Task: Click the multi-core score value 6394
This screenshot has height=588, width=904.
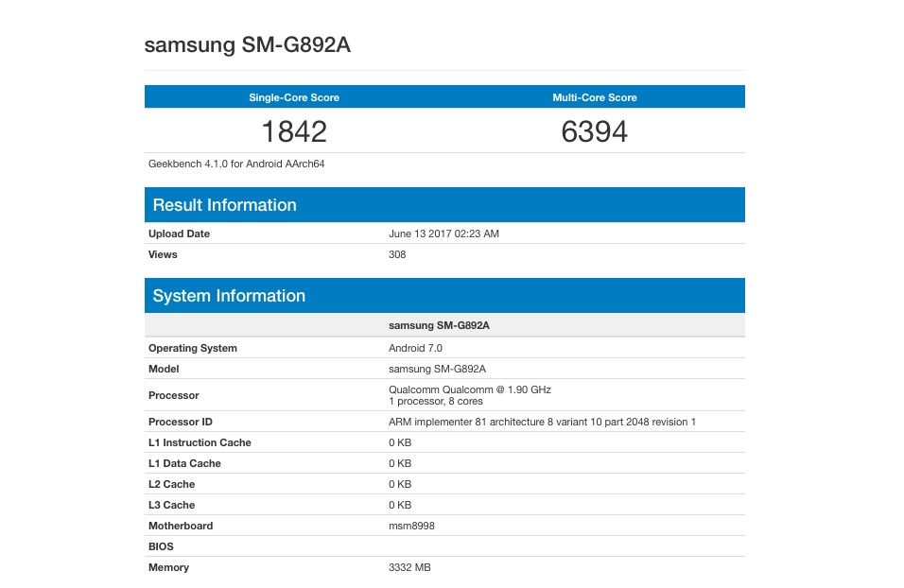Action: click(595, 131)
